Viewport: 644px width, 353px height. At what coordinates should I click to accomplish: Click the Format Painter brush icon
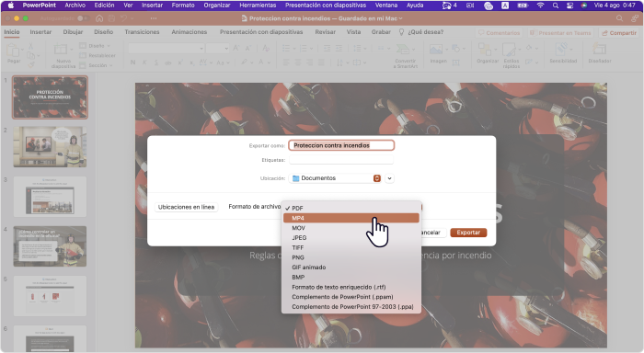[30, 64]
